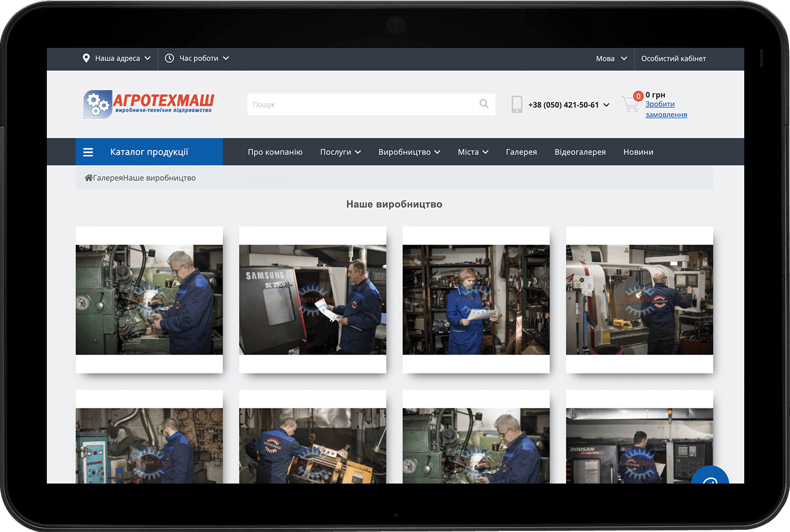Click the hamburger menu icon
790x532 pixels.
click(x=88, y=152)
